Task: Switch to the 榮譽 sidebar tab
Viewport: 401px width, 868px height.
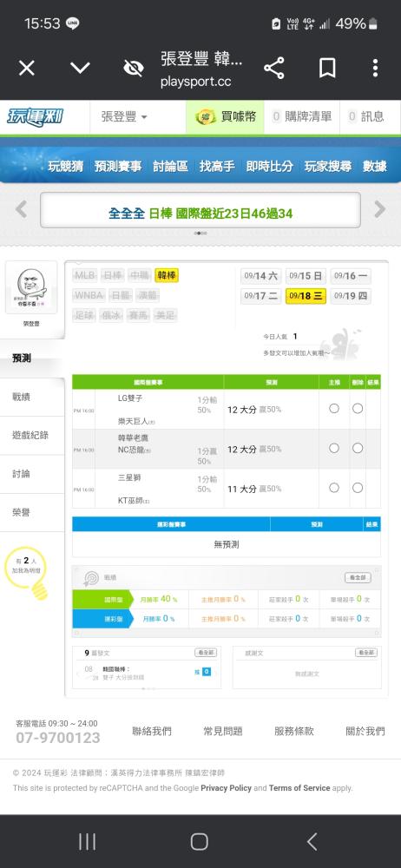Action: pos(32,513)
